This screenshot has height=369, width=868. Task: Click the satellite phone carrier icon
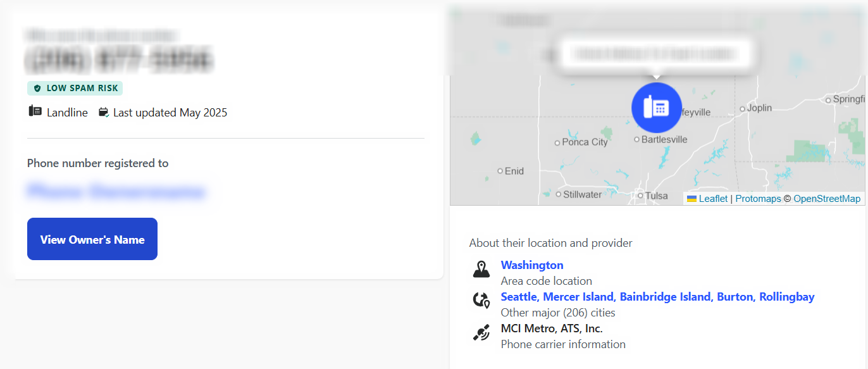[x=481, y=333]
